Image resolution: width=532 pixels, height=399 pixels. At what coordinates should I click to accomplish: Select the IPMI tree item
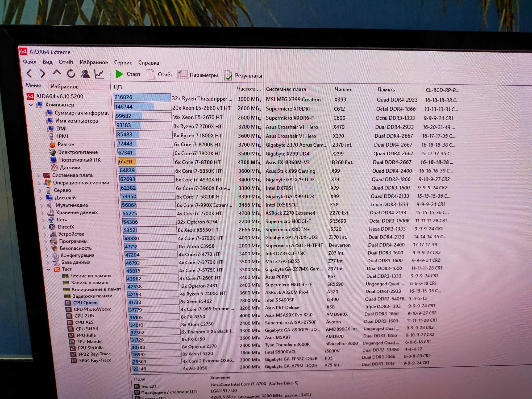pos(59,136)
